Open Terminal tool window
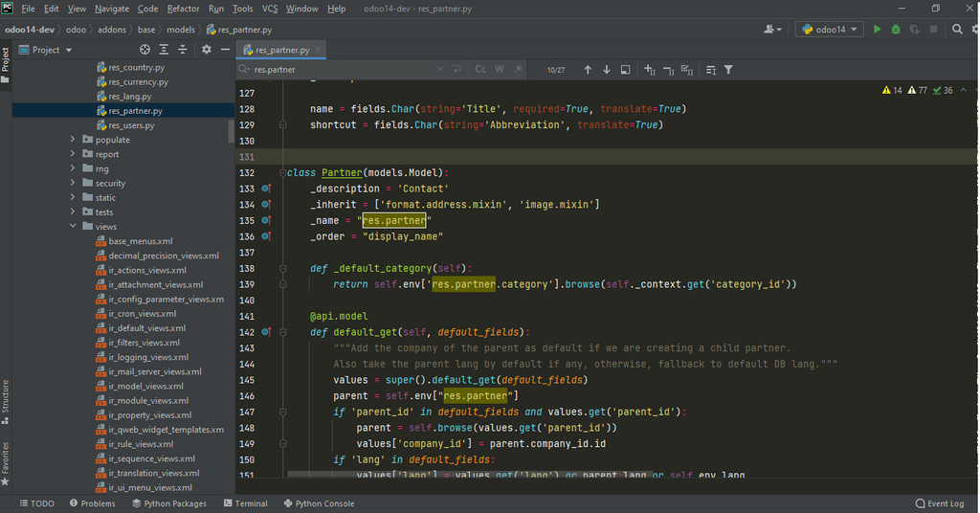 pyautogui.click(x=245, y=503)
